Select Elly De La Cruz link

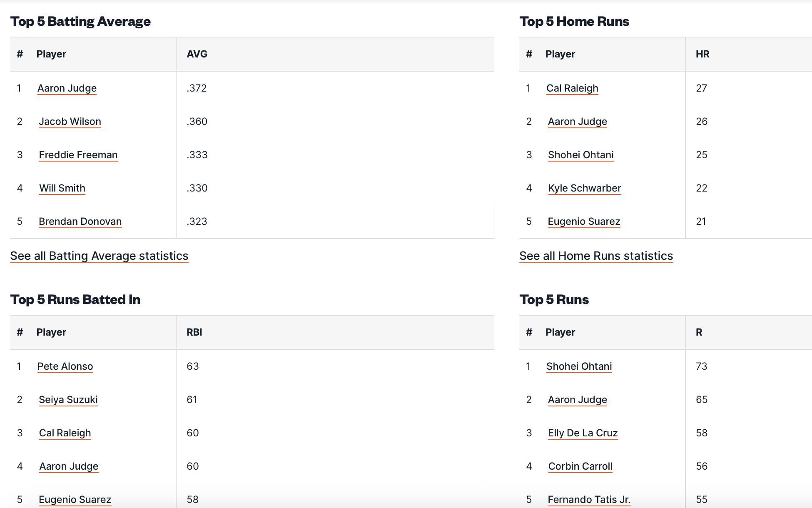pyautogui.click(x=583, y=433)
